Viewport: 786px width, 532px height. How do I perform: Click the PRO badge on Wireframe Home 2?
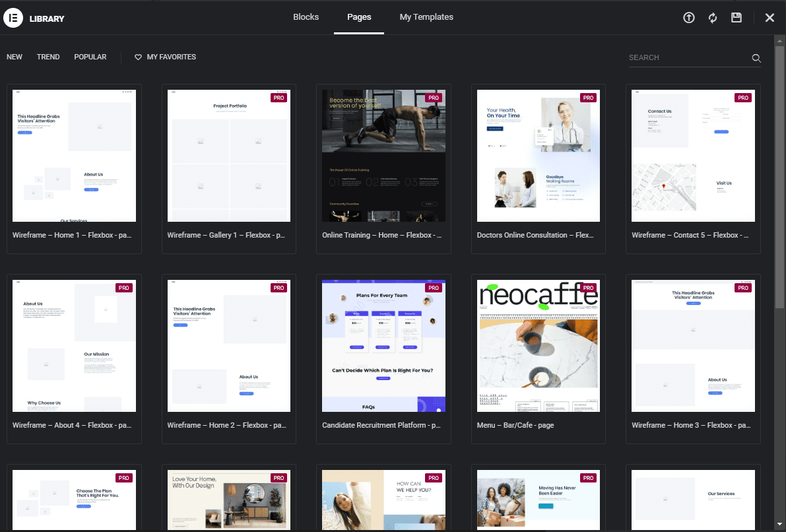pyautogui.click(x=278, y=288)
